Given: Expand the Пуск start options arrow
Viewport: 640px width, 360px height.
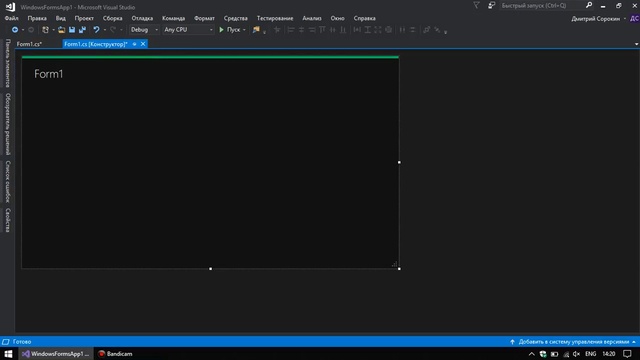Looking at the screenshot, I should (244, 30).
